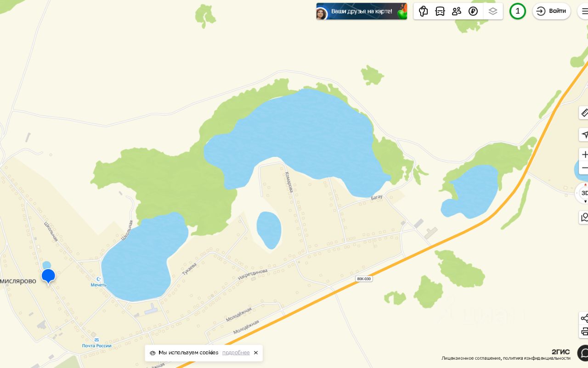This screenshot has width=588, height=368.
Task: Share the map via share icon
Action: [584, 318]
